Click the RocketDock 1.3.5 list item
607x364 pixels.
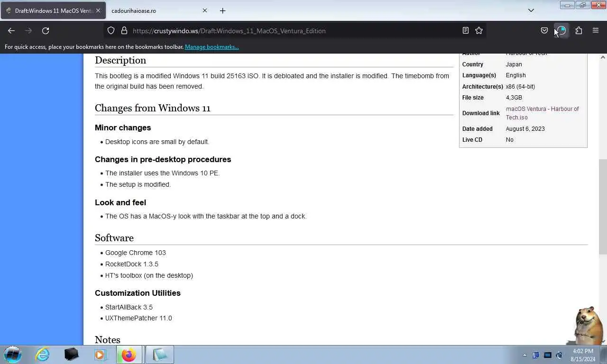(132, 264)
